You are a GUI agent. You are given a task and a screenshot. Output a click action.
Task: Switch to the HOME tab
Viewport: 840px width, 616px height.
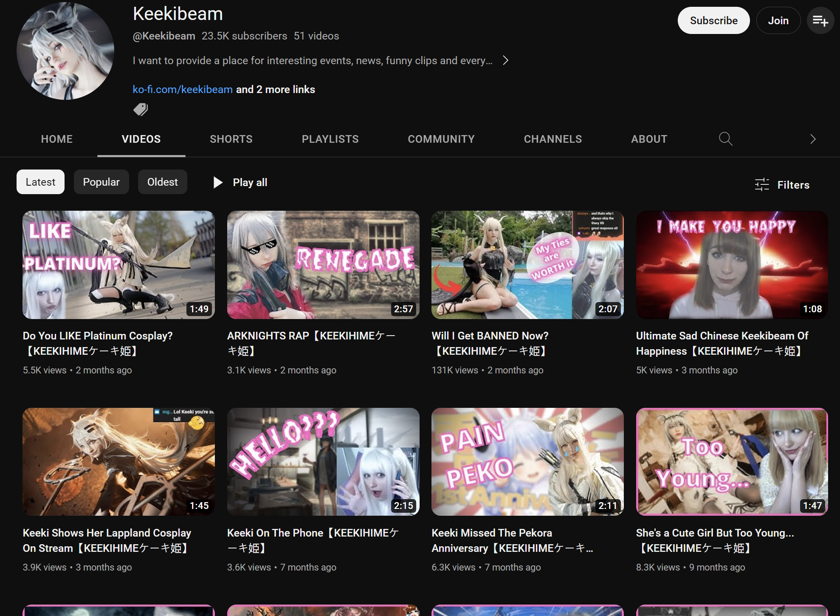(x=57, y=139)
